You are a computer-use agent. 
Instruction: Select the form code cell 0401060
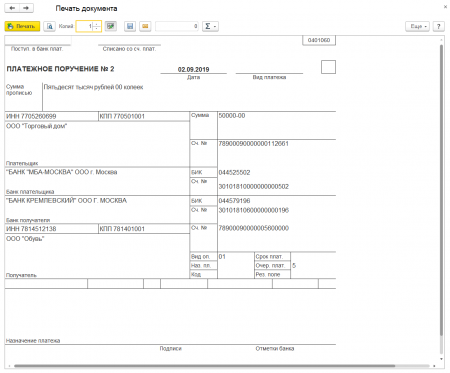319,40
